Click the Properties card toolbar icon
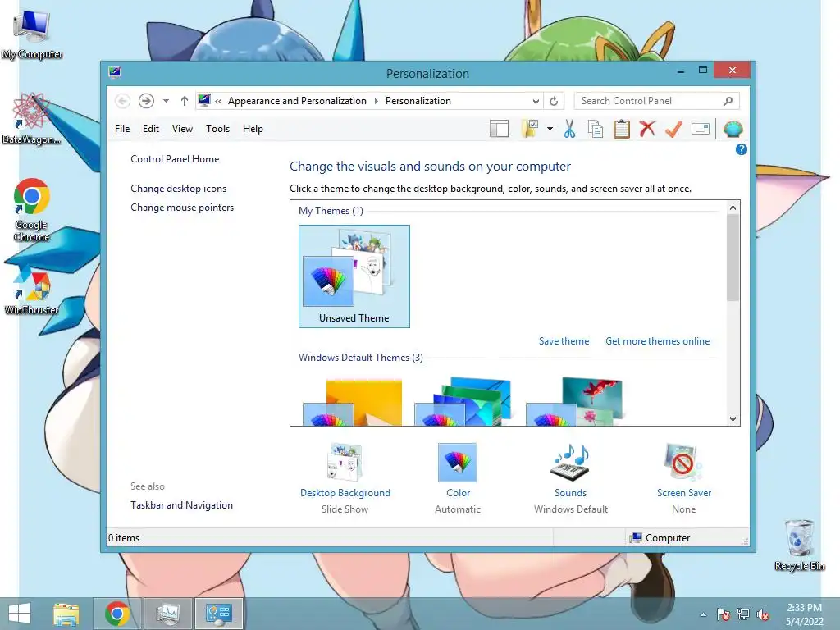The image size is (840, 630). (701, 129)
